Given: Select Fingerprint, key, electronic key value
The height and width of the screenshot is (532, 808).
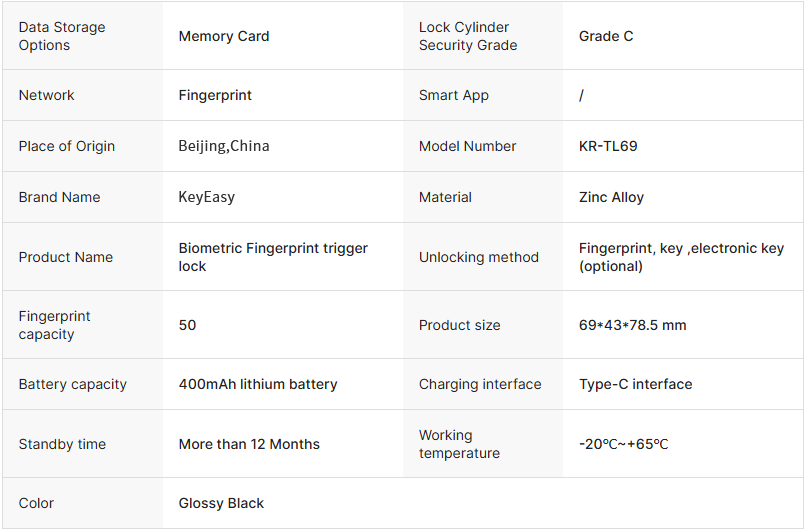Looking at the screenshot, I should tap(681, 257).
